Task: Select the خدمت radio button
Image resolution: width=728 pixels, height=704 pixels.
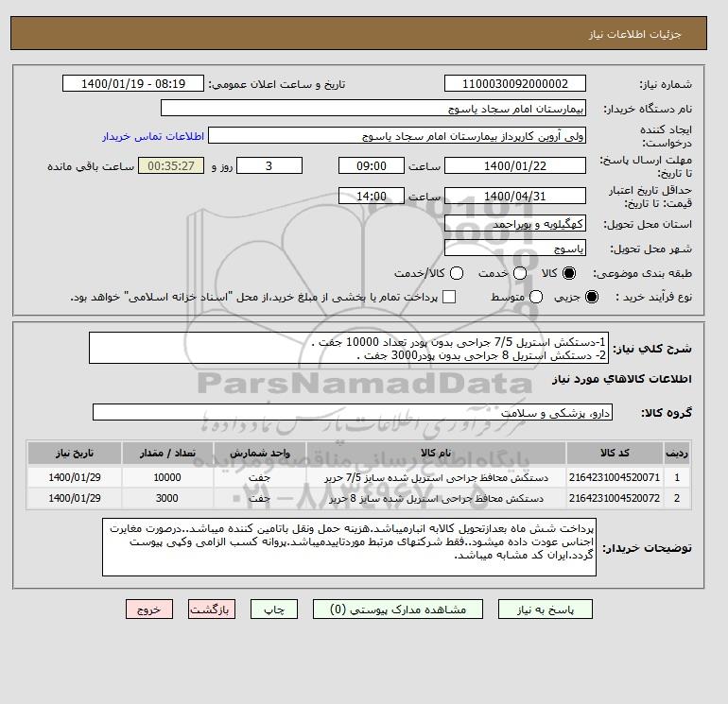Action: 520,273
